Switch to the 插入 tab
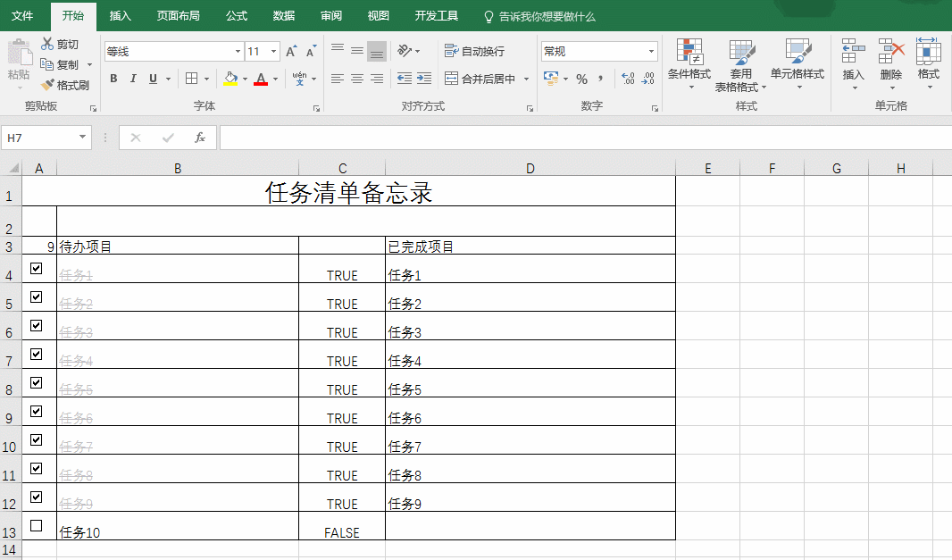The height and width of the screenshot is (560, 952). tap(121, 16)
